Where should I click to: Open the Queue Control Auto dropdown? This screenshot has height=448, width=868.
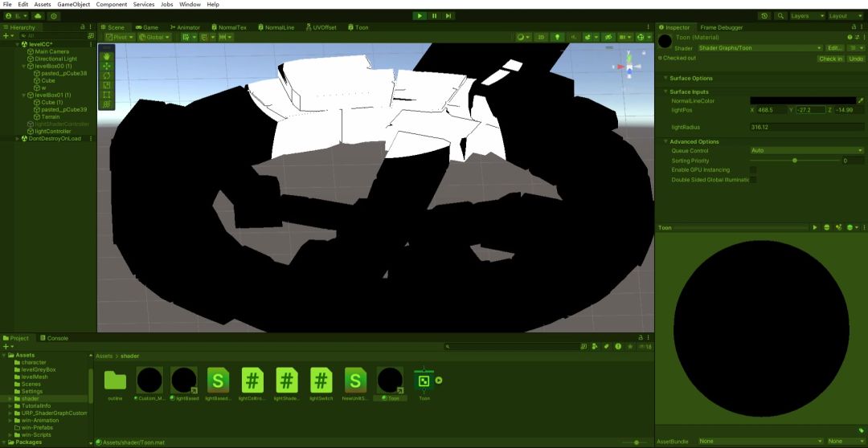pos(807,150)
